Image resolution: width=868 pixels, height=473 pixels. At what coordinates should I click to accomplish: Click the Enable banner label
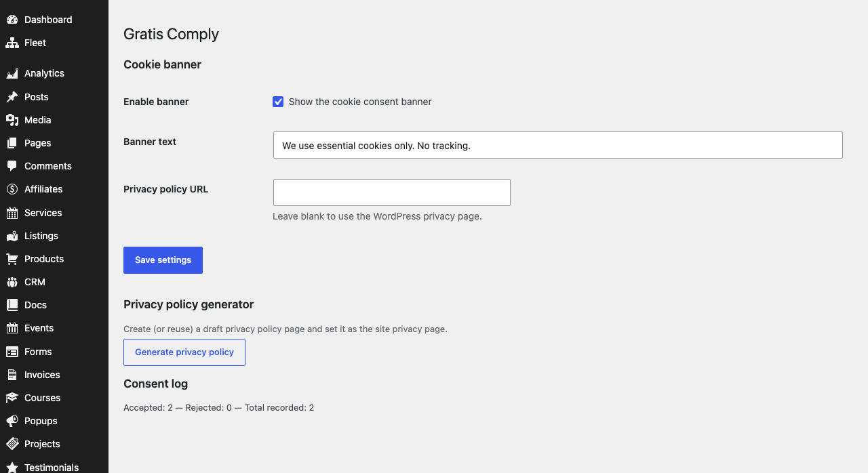(156, 102)
